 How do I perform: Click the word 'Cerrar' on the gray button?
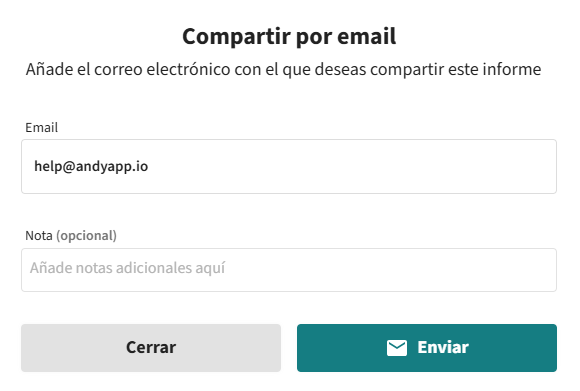[x=151, y=348]
